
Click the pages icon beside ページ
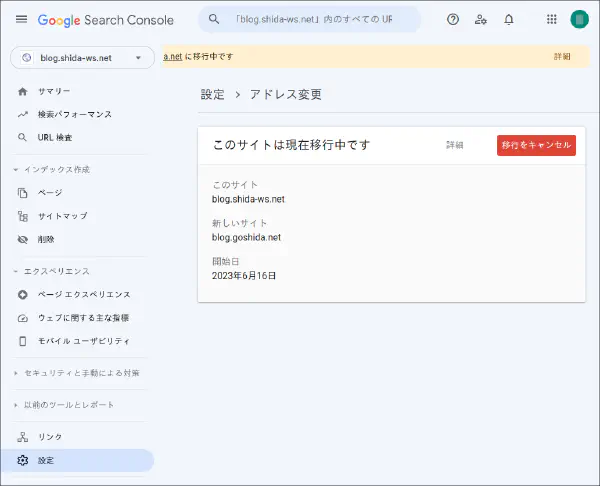coord(23,193)
